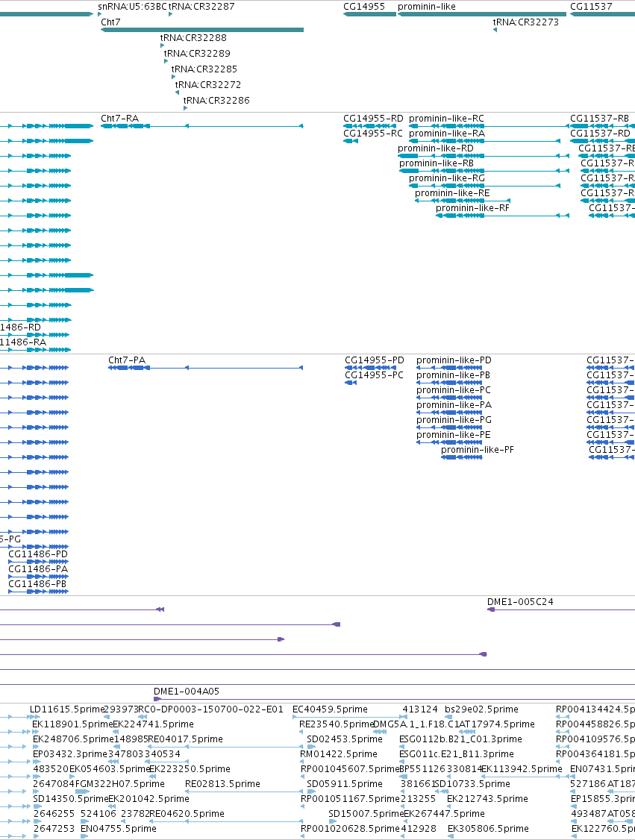
Task: Select the EC40459.5prime EST label
Action: click(x=330, y=709)
